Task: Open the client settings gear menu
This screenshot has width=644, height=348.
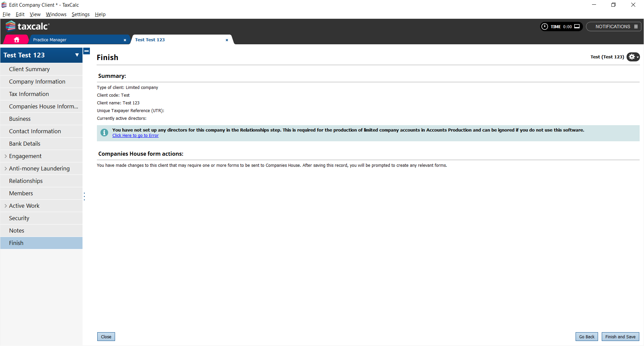Action: pyautogui.click(x=633, y=57)
